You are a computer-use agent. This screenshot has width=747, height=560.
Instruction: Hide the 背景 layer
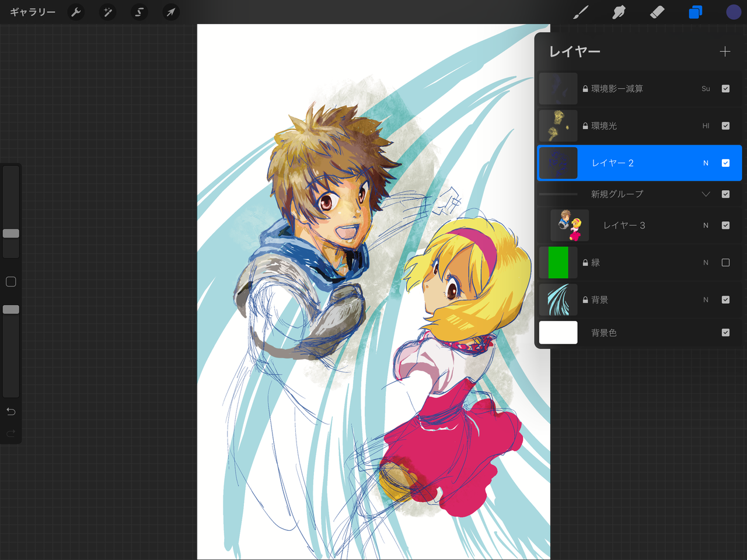[x=725, y=300]
